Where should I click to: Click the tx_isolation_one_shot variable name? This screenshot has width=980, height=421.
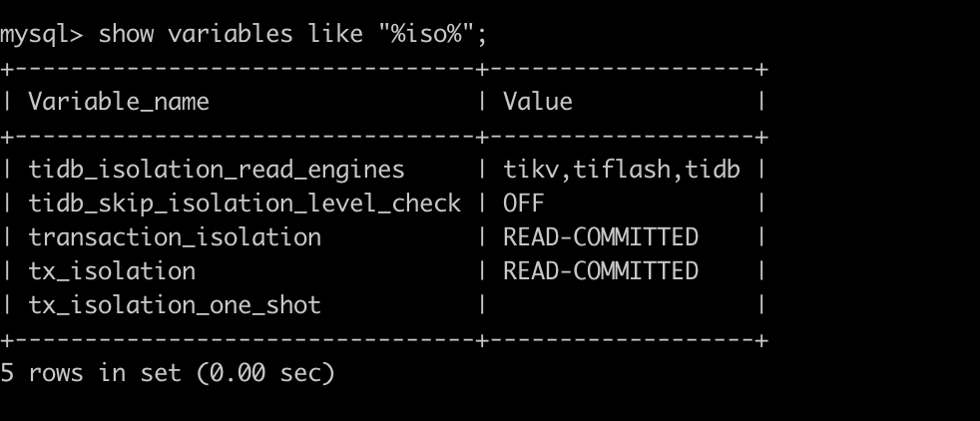pos(175,305)
